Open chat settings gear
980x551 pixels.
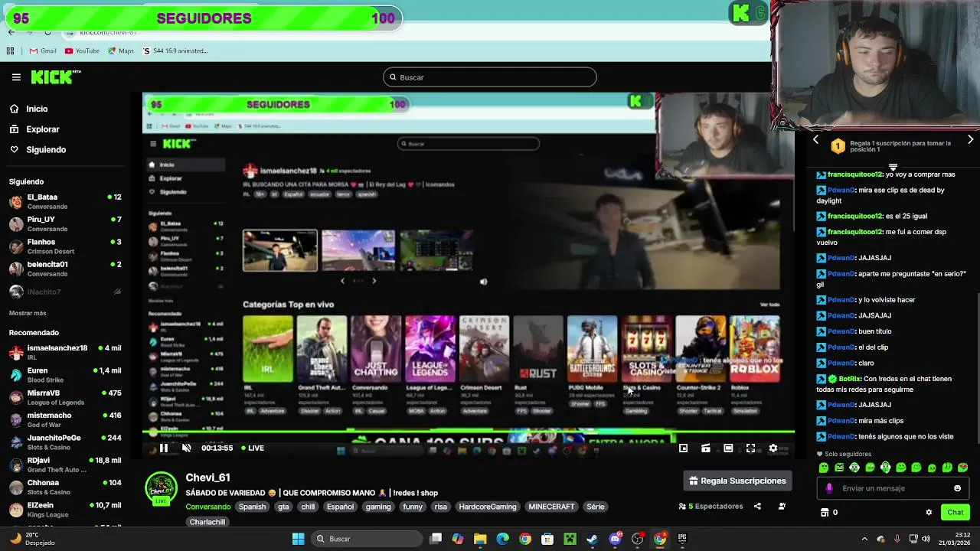coord(929,513)
